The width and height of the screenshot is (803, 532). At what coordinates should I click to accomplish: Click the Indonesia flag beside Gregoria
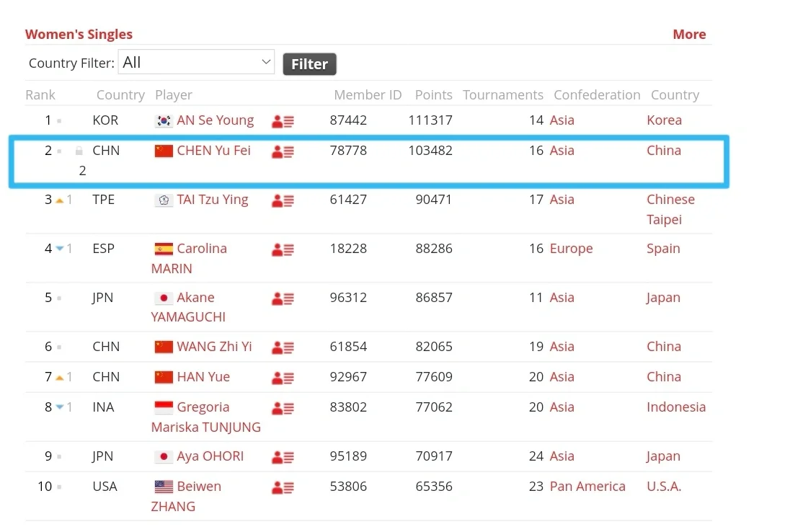click(x=164, y=407)
